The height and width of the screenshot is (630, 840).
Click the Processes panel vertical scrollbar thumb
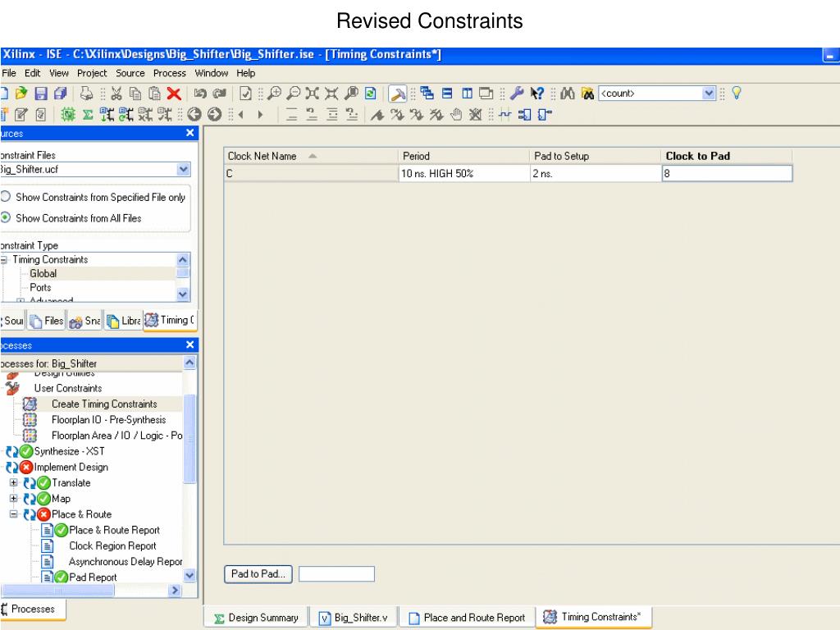pyautogui.click(x=189, y=438)
